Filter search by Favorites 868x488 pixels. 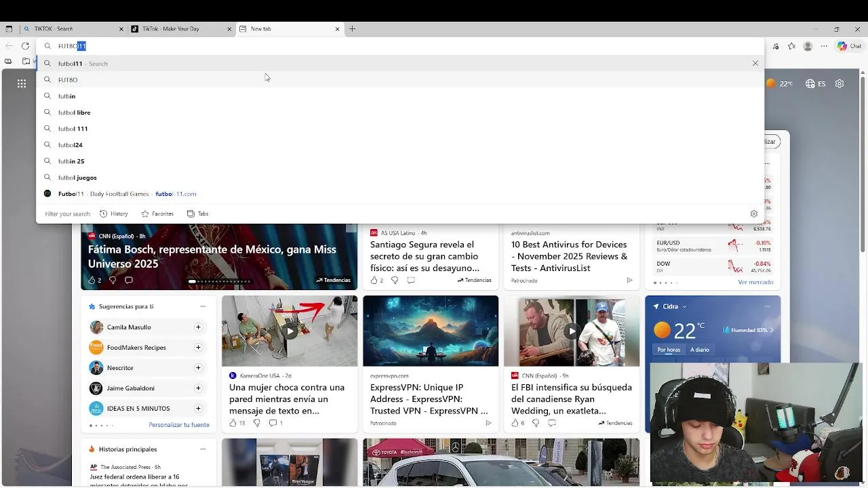[x=157, y=213]
